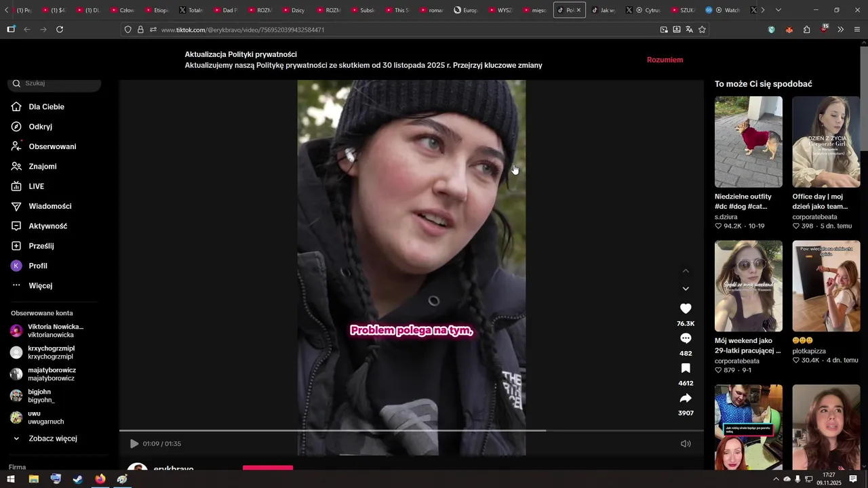The width and height of the screenshot is (868, 488).
Task: Click Rozumiem on the privacy banner
Action: [x=665, y=60]
